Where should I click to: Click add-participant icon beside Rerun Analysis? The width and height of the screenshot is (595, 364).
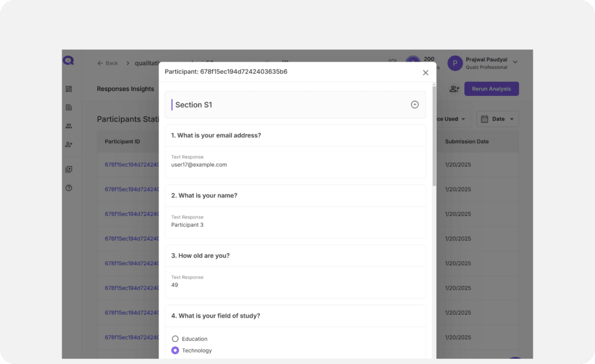(454, 89)
